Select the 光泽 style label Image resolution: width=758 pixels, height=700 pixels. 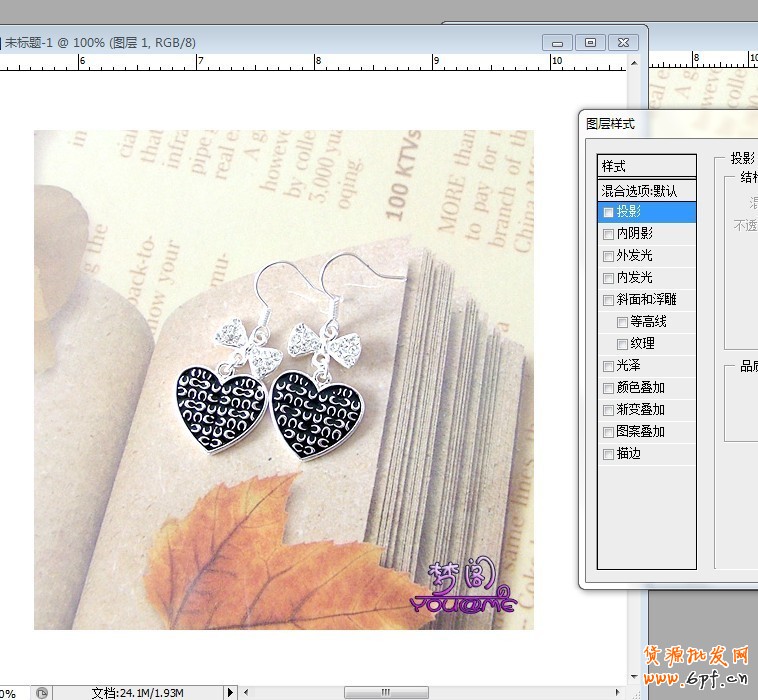628,365
